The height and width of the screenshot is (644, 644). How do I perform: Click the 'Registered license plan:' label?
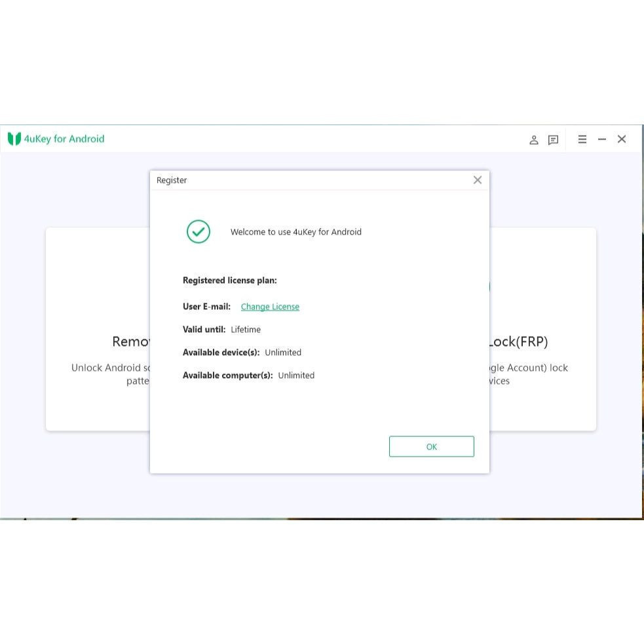coord(229,280)
